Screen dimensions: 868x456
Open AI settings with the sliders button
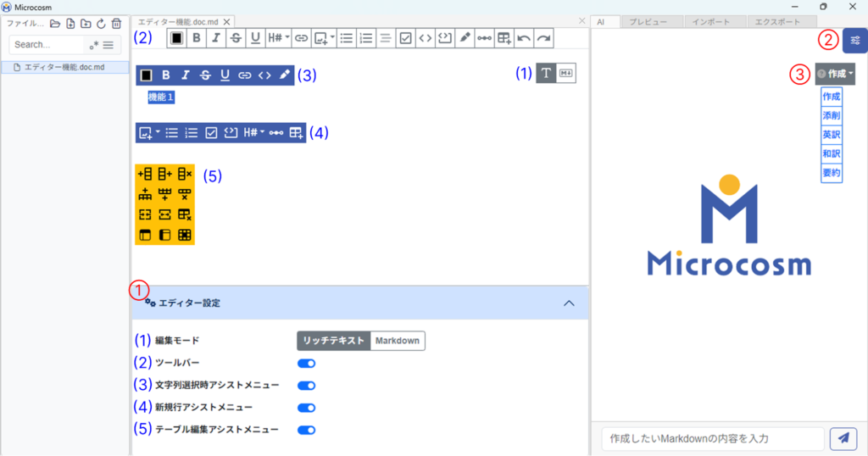coord(855,41)
